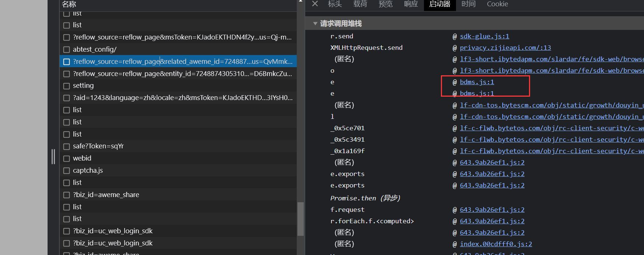The image size is (644, 255).
Task: Open the second bdms.js:1 link
Action: pos(477,93)
